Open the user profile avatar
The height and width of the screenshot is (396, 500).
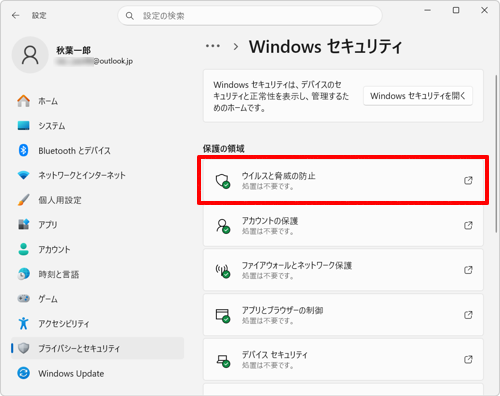[30, 55]
